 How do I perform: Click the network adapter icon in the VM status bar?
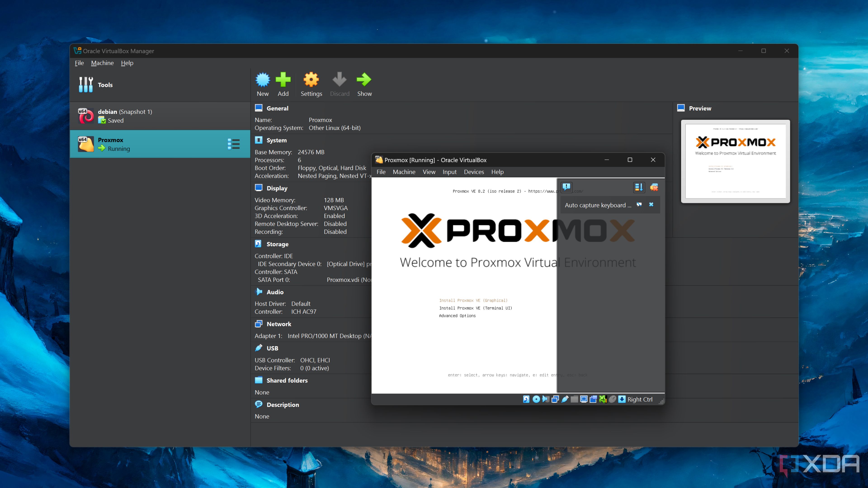point(555,399)
